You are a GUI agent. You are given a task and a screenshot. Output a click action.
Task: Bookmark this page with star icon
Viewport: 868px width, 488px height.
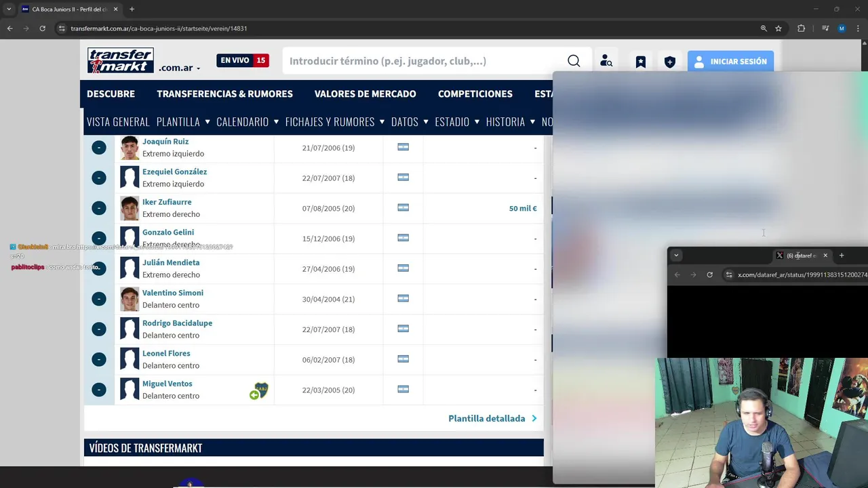[778, 28]
